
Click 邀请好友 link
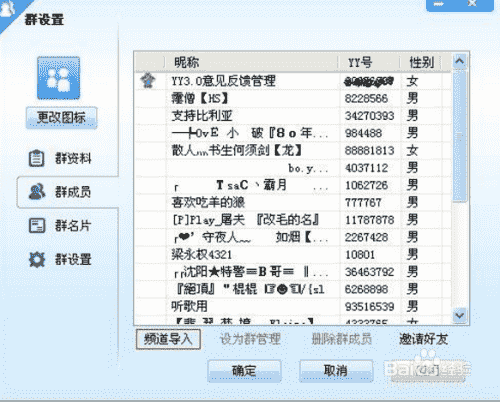coord(423,339)
